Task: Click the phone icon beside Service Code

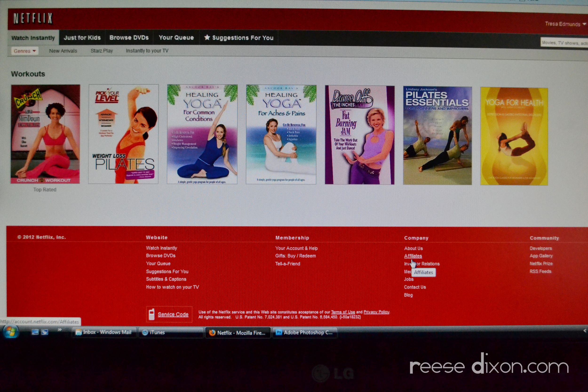Action: (x=151, y=314)
